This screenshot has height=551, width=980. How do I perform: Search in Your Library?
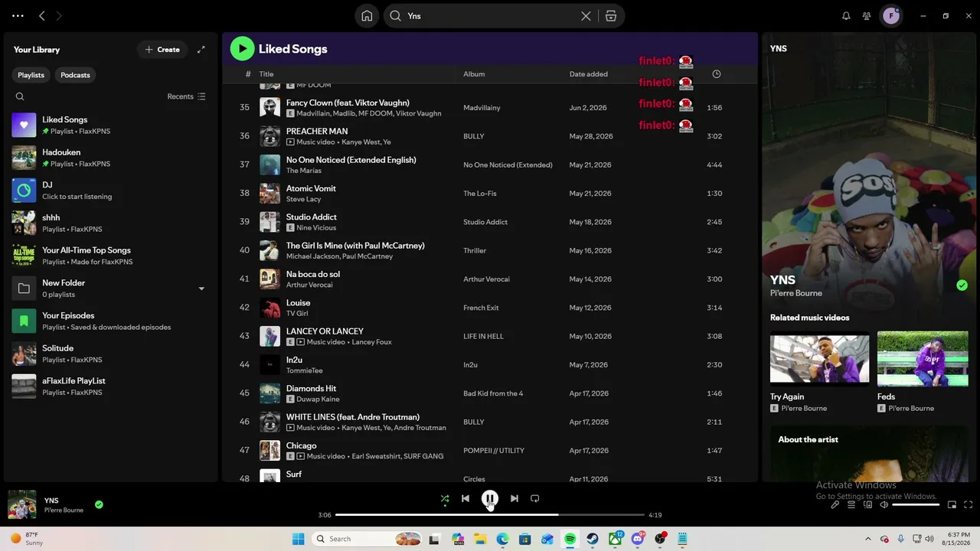tap(20, 96)
